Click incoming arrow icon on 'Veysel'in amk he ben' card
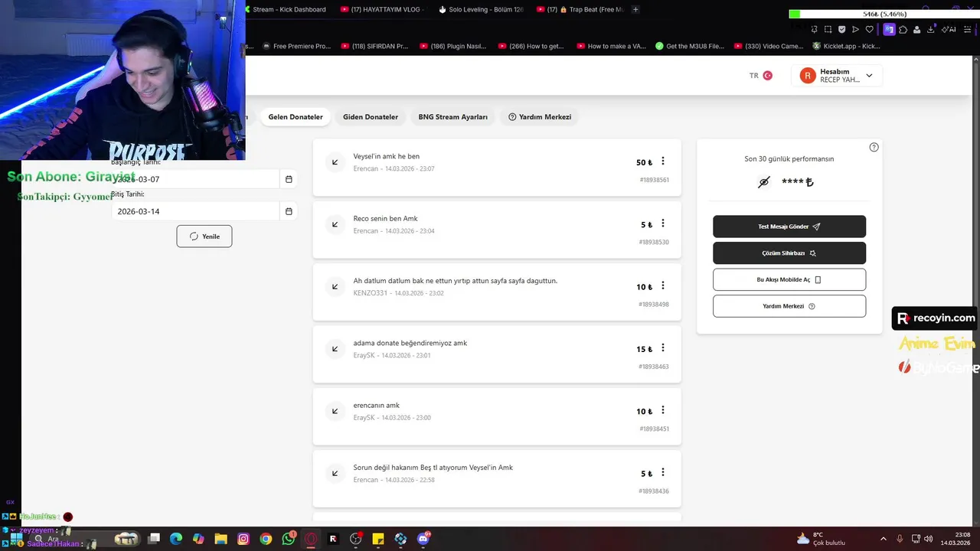This screenshot has height=551, width=980. pyautogui.click(x=335, y=162)
